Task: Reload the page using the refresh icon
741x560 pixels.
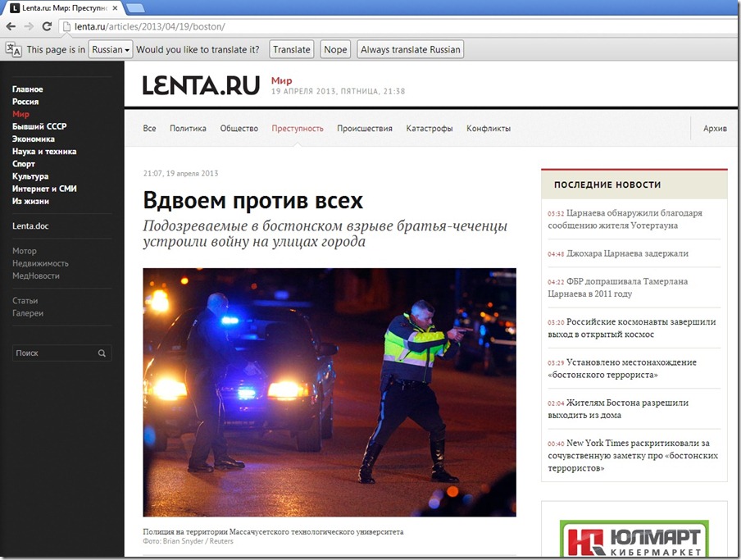Action: coord(48,25)
